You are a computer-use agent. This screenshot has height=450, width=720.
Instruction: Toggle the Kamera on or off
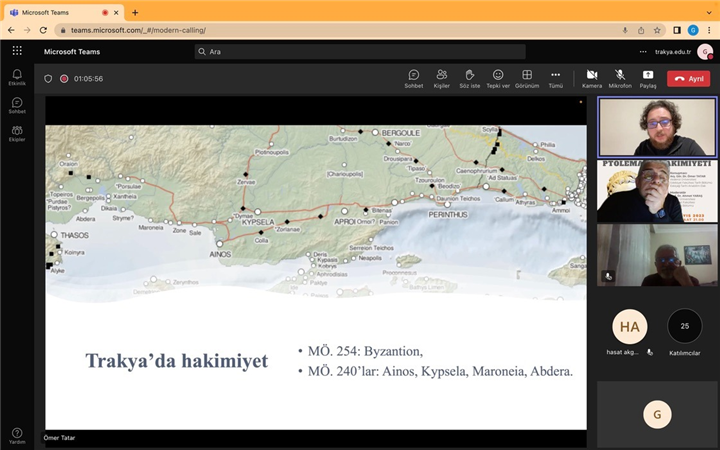coord(592,79)
